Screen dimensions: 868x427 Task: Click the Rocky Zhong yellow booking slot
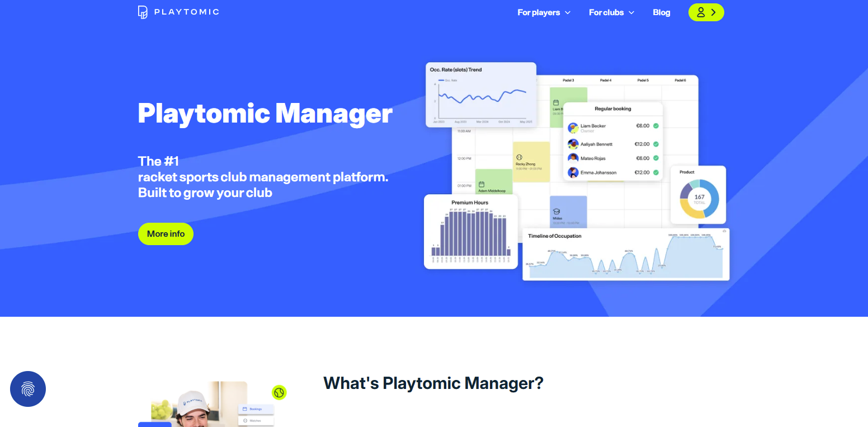click(x=531, y=162)
